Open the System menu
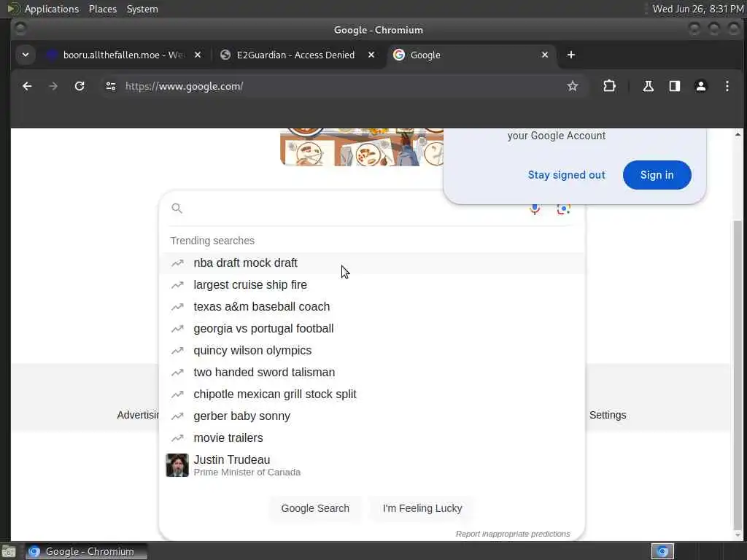The width and height of the screenshot is (747, 560). 142,9
